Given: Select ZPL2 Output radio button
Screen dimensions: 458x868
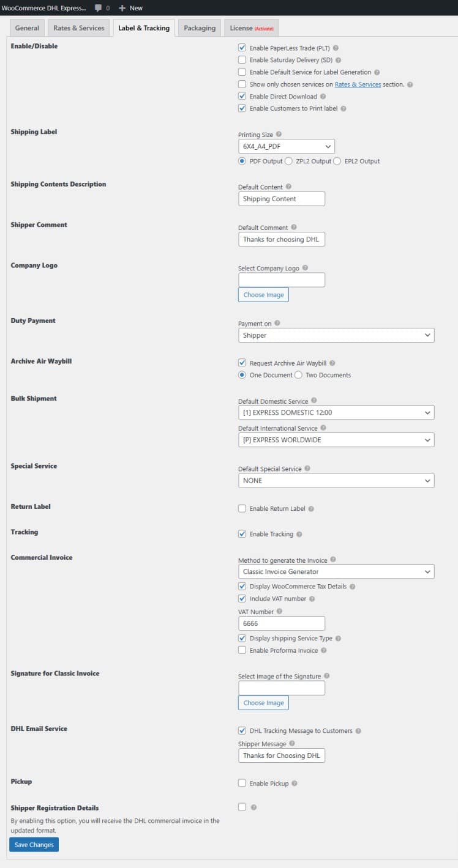Looking at the screenshot, I should (289, 161).
